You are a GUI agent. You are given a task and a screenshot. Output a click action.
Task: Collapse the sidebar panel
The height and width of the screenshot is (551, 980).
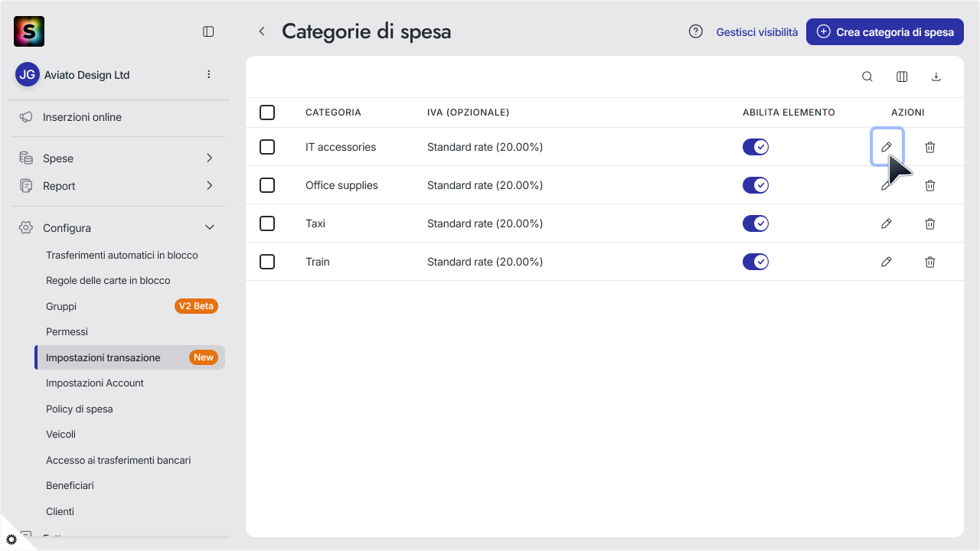pyautogui.click(x=208, y=31)
